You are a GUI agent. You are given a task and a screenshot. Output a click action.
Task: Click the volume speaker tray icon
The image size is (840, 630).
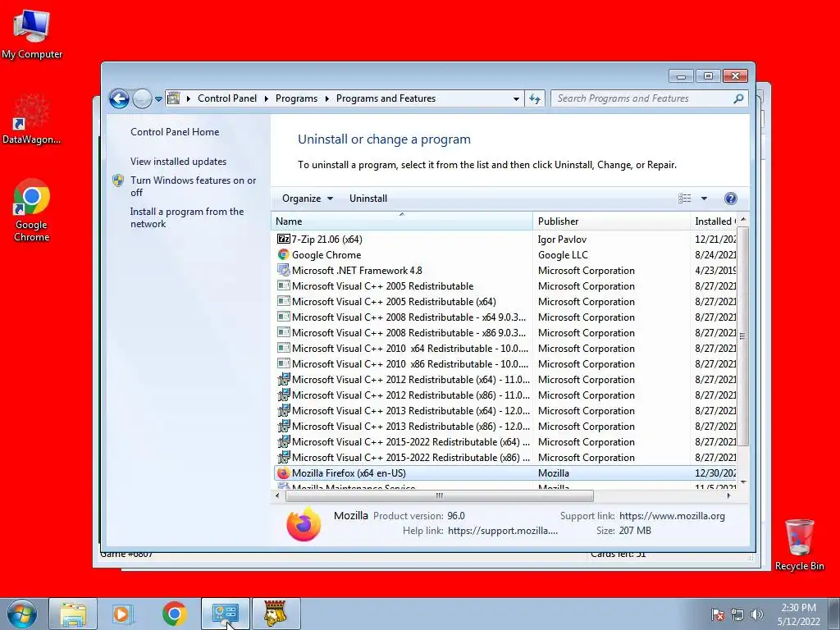point(757,614)
